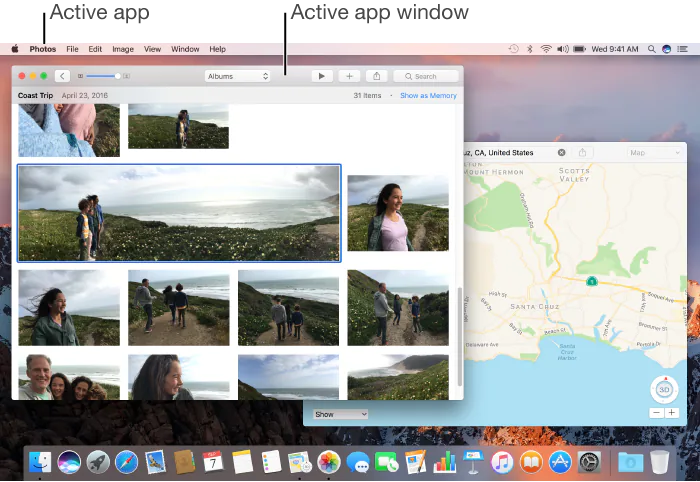Open Spotlight search magnifier

(x=652, y=49)
